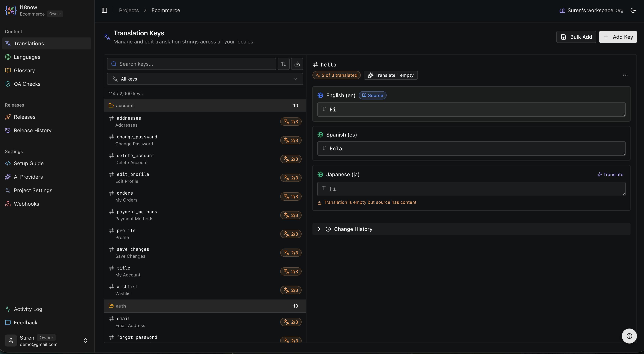Open AI Providers in sidebar
Image resolution: width=644 pixels, height=354 pixels.
(x=28, y=177)
